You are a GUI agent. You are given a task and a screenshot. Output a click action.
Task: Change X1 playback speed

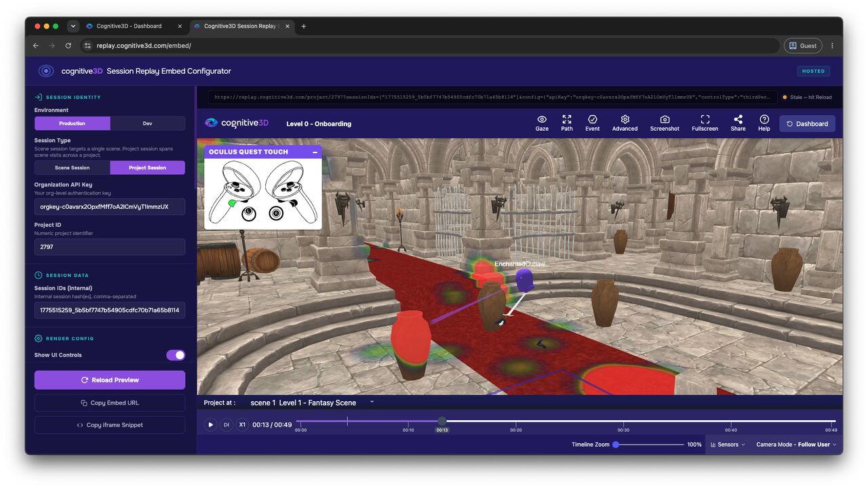pyautogui.click(x=242, y=425)
